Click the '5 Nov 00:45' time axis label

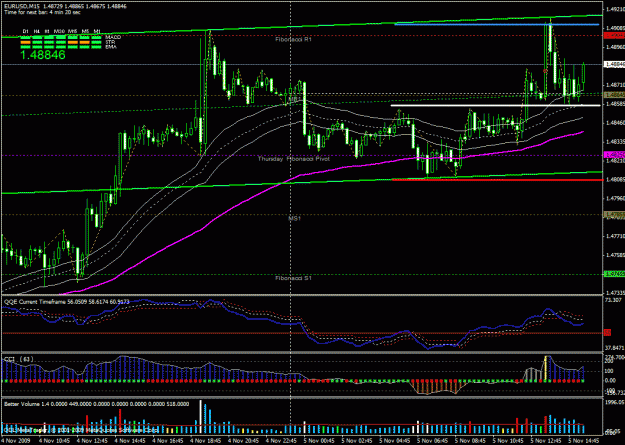pos(317,440)
